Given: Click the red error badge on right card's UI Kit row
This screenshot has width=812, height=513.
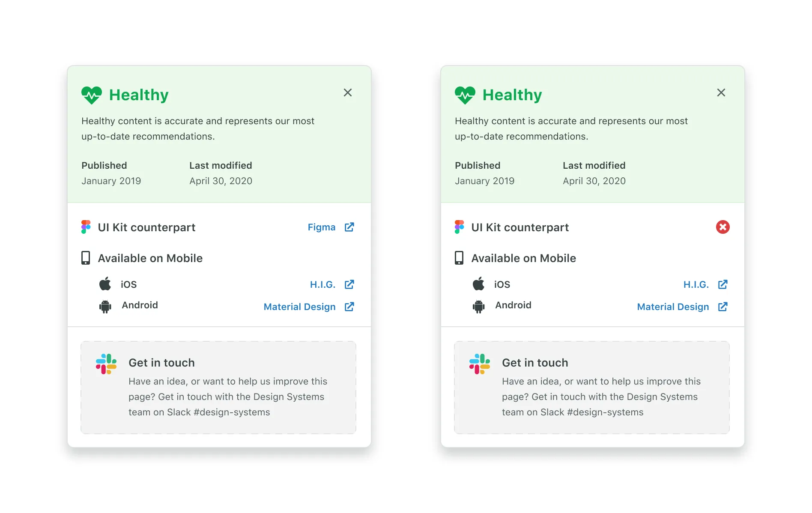Looking at the screenshot, I should click(x=723, y=227).
